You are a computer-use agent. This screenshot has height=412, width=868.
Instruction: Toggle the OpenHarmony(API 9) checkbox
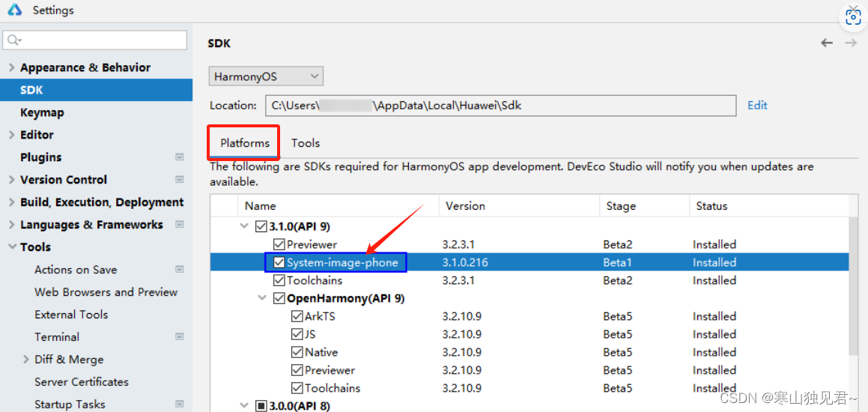(279, 298)
